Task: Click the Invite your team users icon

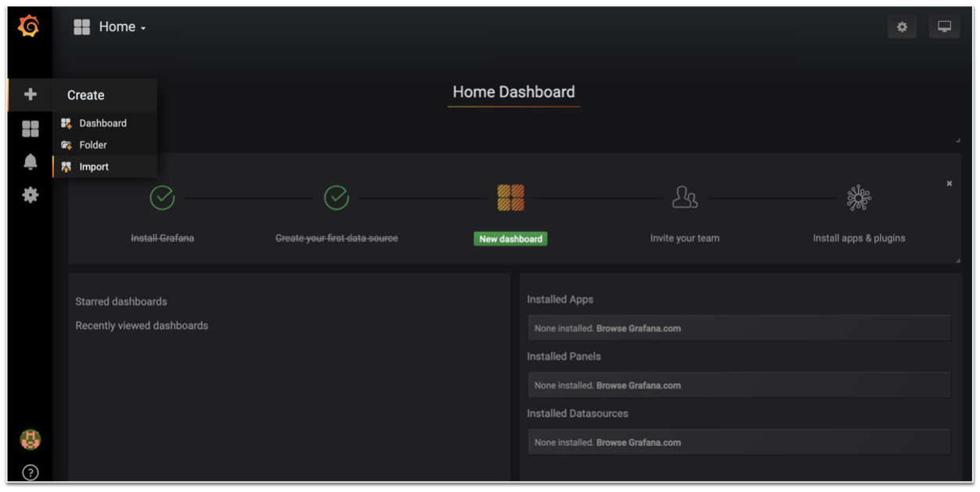Action: 685,197
